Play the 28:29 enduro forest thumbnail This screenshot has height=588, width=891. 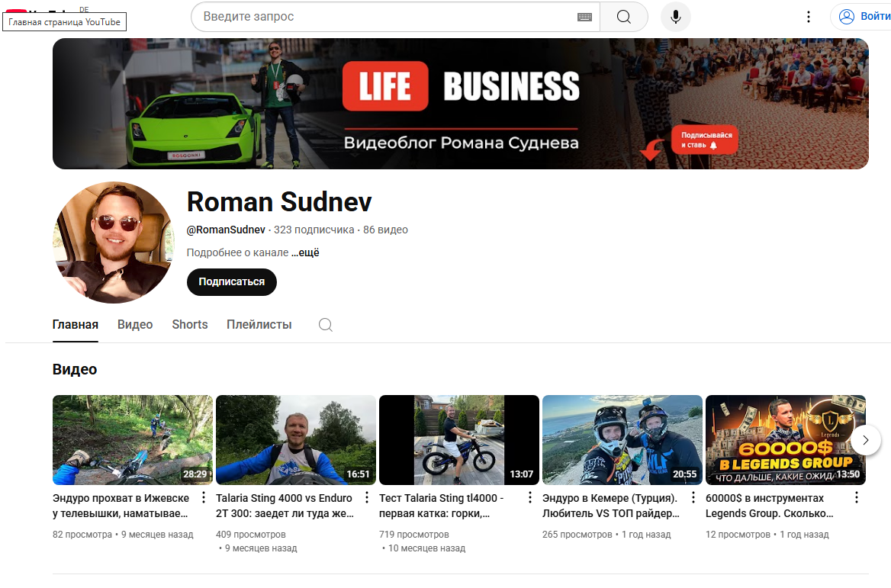(x=133, y=440)
